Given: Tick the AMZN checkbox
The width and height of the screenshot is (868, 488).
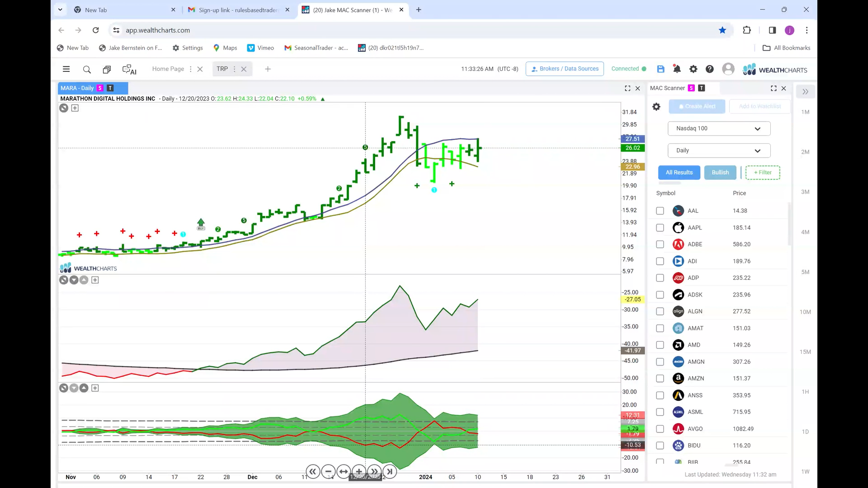Looking at the screenshot, I should [x=660, y=379].
